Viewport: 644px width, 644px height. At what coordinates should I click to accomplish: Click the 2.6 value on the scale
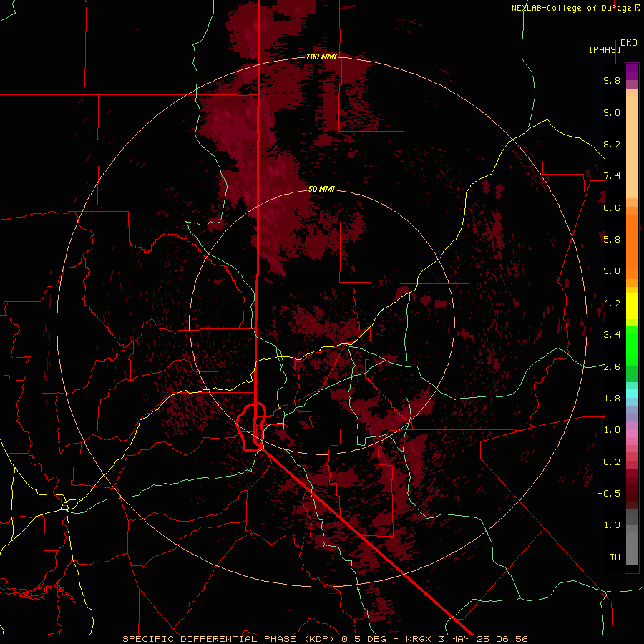point(612,367)
